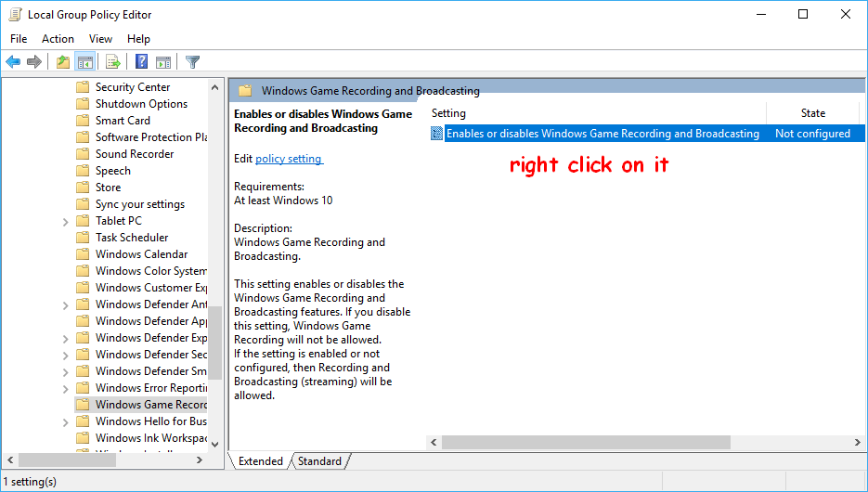Select the Game Recording and Broadcasting policy row
This screenshot has height=492, width=868.
(602, 134)
